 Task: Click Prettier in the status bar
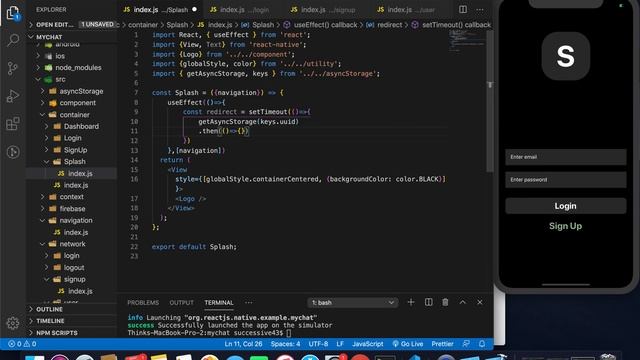442,344
